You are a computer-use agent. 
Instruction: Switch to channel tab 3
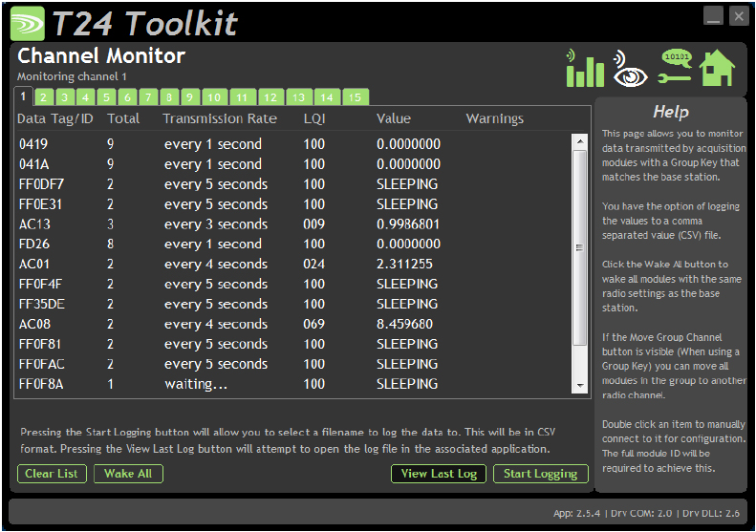coord(65,97)
